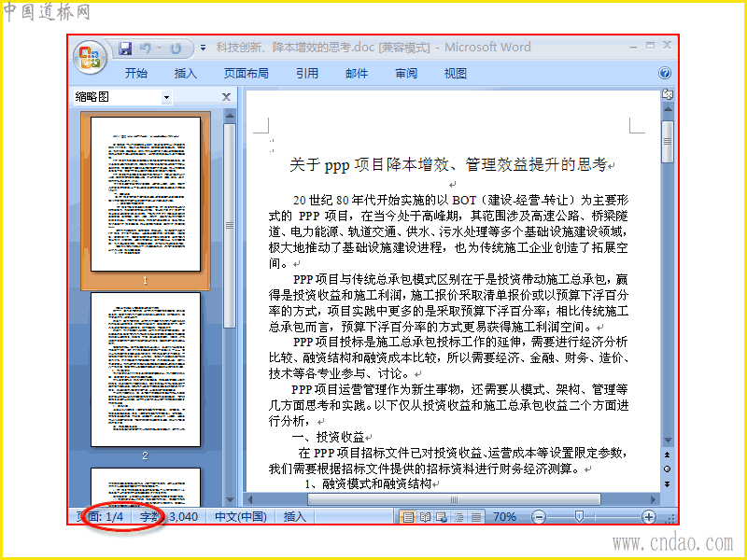Click document scroll down arrow
This screenshot has height=560, width=747.
668,441
